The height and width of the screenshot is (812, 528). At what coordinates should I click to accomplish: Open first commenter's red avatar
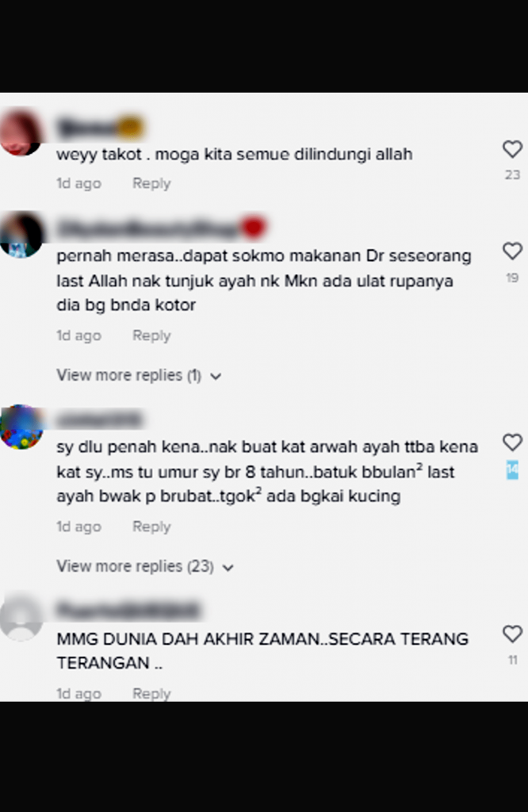click(21, 131)
